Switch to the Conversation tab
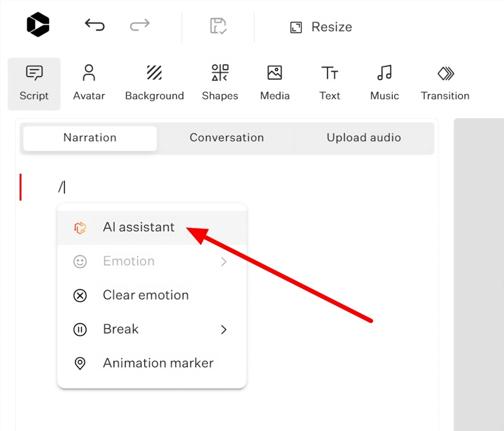Screen dimensions: 504x431 [x=226, y=138]
